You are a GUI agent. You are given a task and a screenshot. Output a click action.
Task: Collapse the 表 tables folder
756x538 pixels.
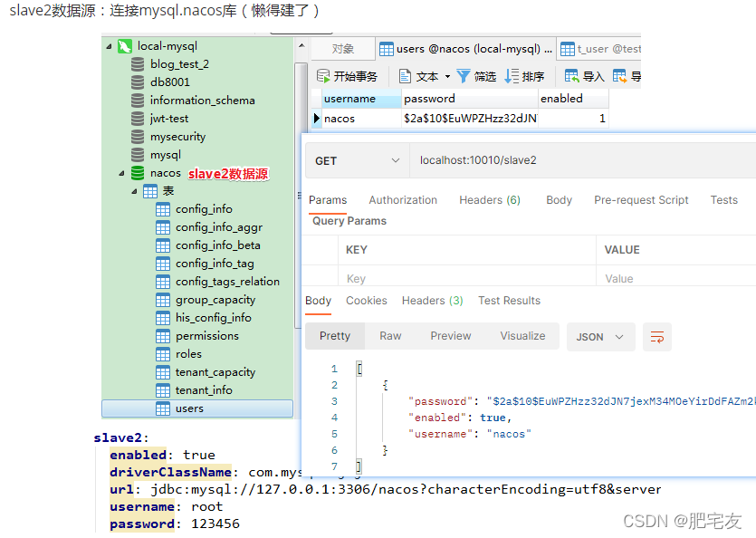pos(135,191)
